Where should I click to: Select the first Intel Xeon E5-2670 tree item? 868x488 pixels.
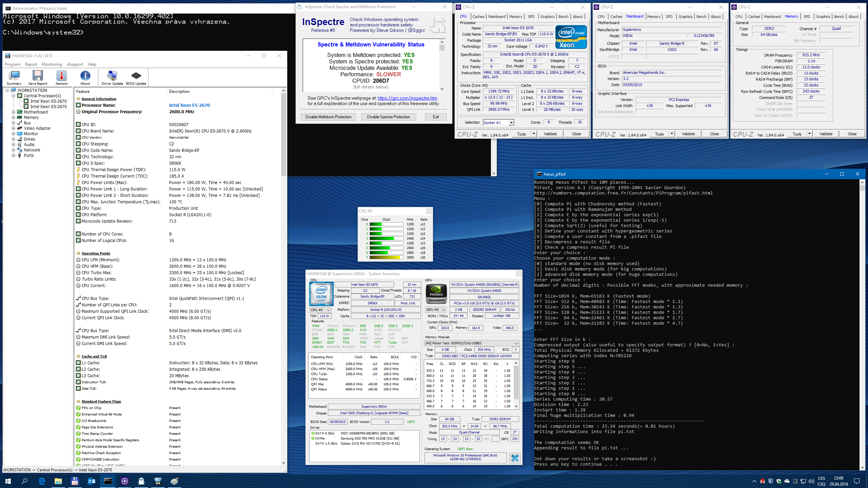tap(48, 101)
